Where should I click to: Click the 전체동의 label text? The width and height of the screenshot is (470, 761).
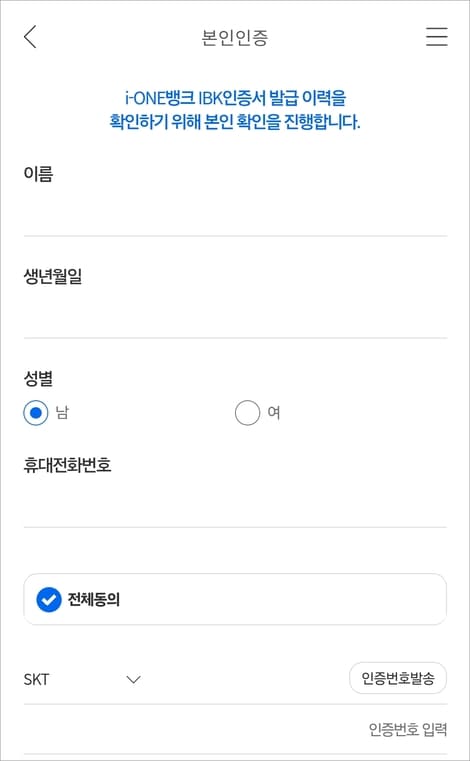coord(94,600)
